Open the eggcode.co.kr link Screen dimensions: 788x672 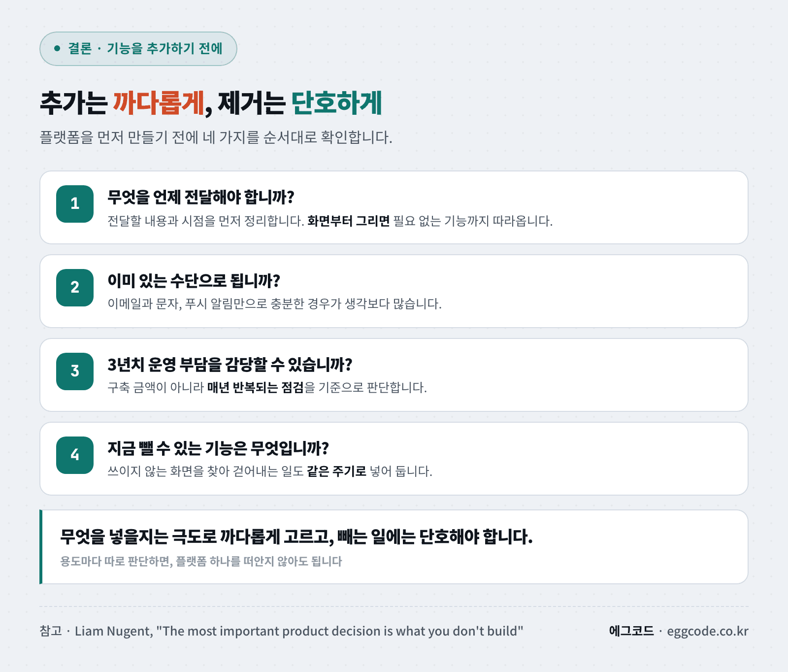(708, 632)
